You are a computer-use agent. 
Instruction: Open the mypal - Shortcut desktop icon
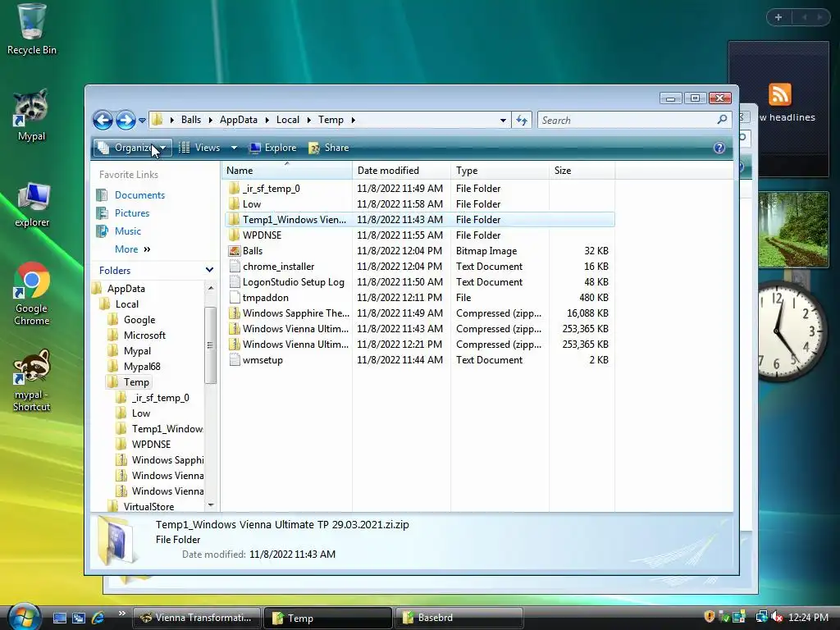[32, 381]
